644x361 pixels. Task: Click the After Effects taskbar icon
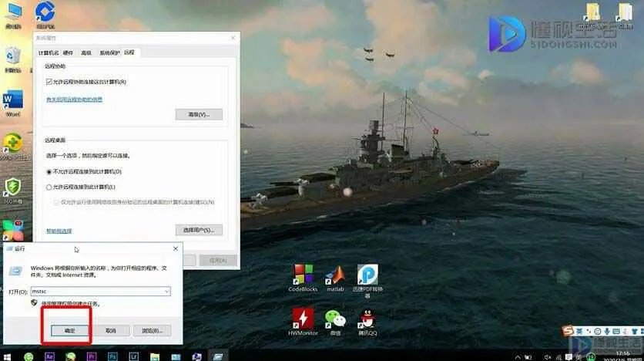(x=49, y=356)
